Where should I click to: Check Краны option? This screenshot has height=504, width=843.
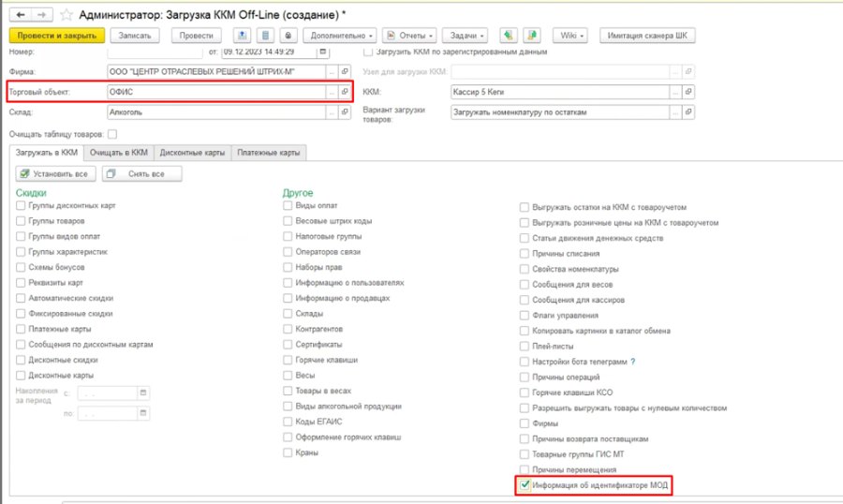point(288,452)
